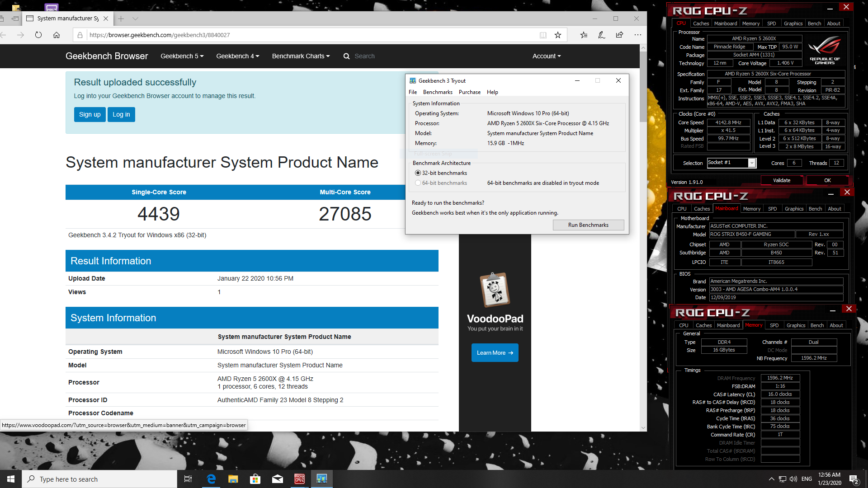Click the add notes pen icon
Screen dimensions: 868x488
pos(602,35)
